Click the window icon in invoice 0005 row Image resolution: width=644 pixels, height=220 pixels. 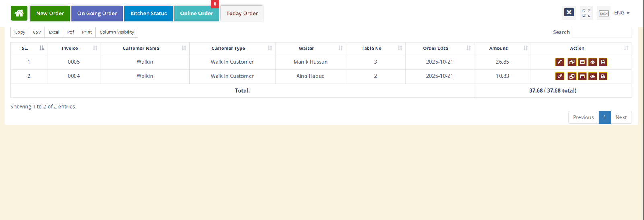point(582,62)
